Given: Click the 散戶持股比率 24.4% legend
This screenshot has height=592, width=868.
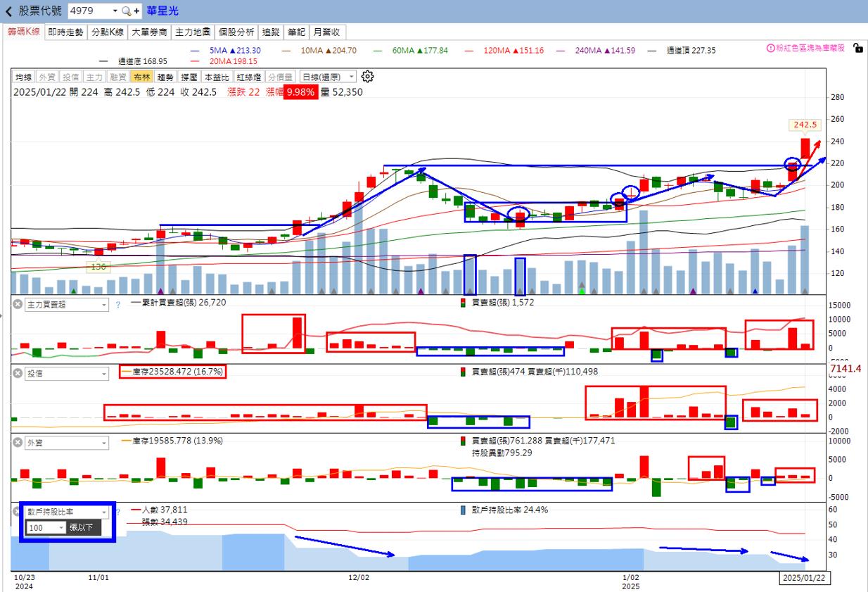Looking at the screenshot, I should click(x=504, y=510).
